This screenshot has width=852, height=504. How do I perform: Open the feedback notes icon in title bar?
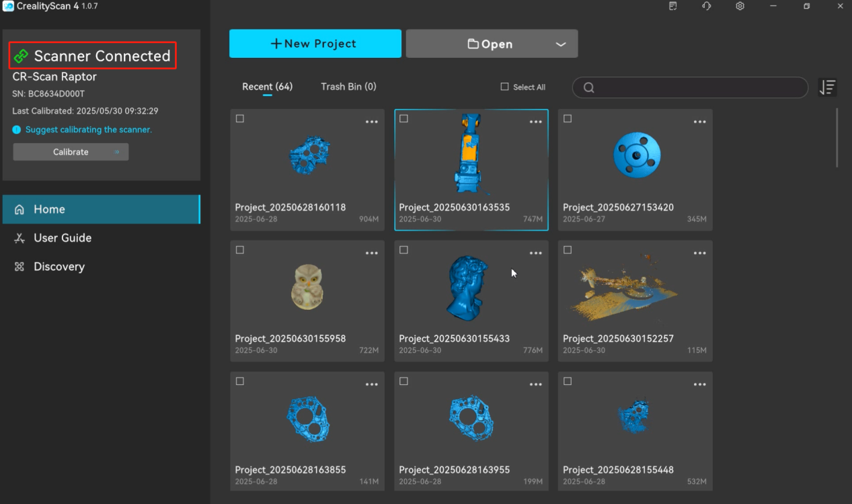point(673,6)
